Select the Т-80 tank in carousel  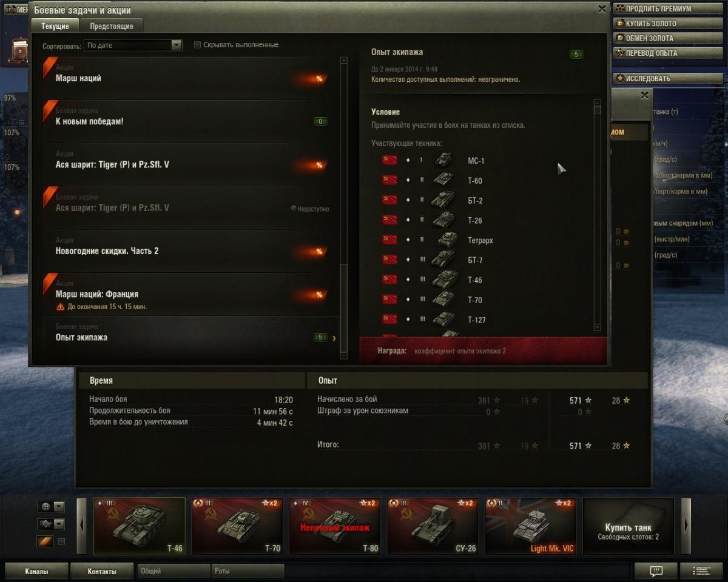coord(335,526)
